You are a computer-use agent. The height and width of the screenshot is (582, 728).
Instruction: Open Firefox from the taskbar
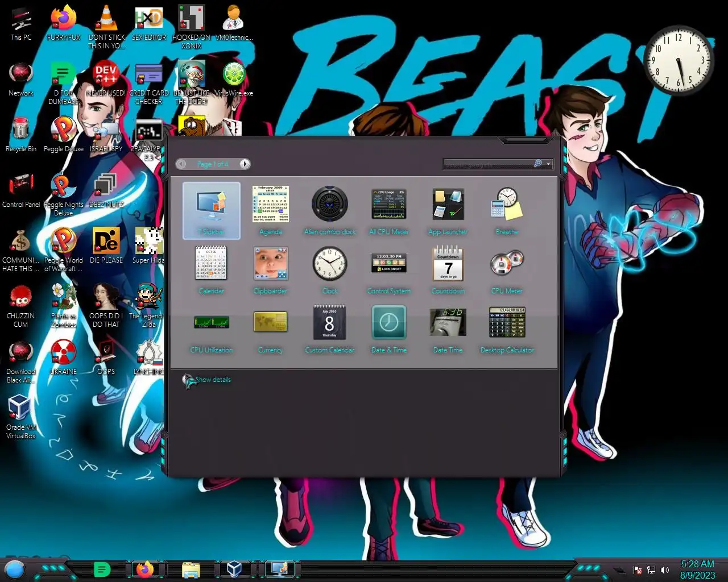point(145,569)
